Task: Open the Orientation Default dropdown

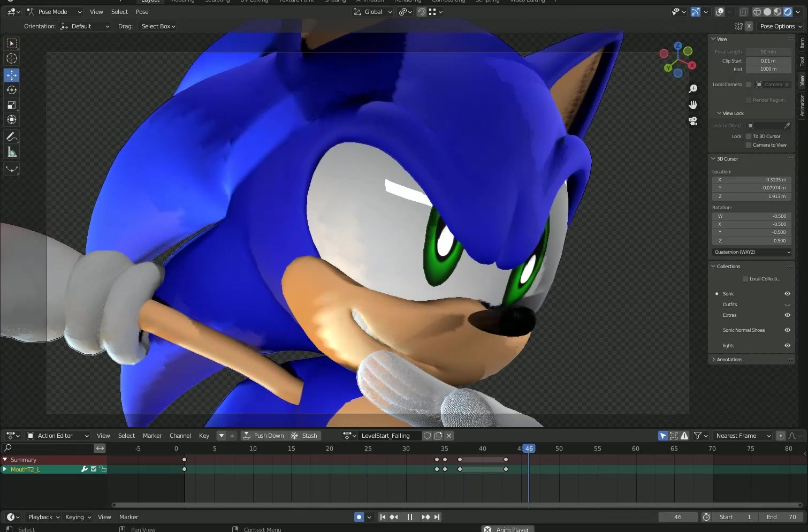Action: (x=85, y=26)
